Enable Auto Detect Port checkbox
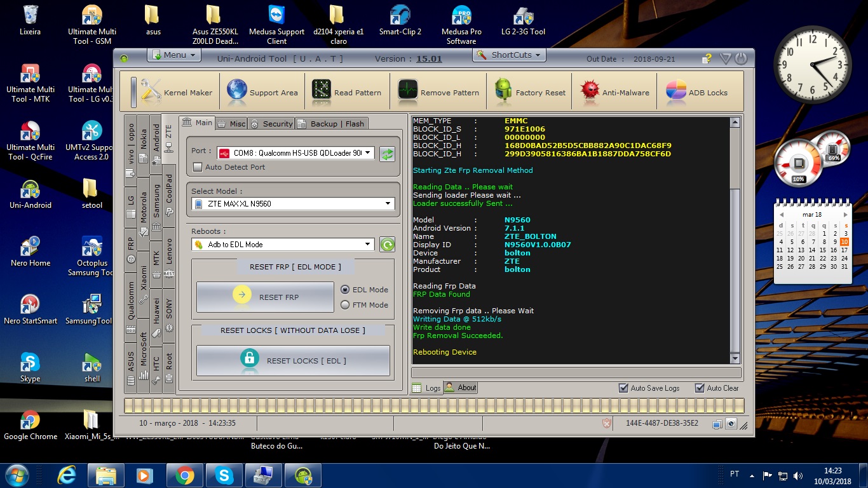The height and width of the screenshot is (488, 868). click(x=198, y=167)
